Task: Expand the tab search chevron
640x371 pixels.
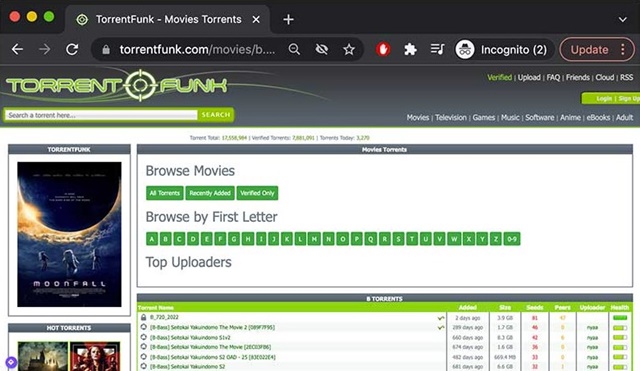Action: tap(622, 19)
